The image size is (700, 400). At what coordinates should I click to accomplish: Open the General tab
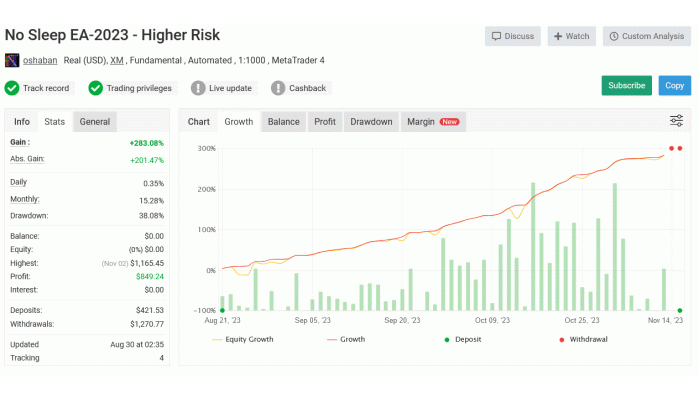(x=95, y=122)
